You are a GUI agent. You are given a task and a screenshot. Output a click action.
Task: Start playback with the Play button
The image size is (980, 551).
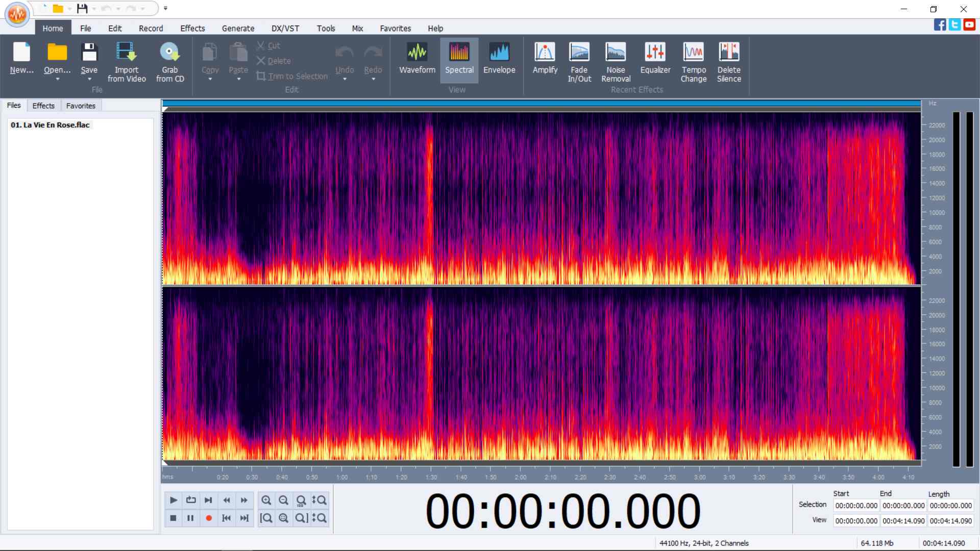(x=173, y=500)
